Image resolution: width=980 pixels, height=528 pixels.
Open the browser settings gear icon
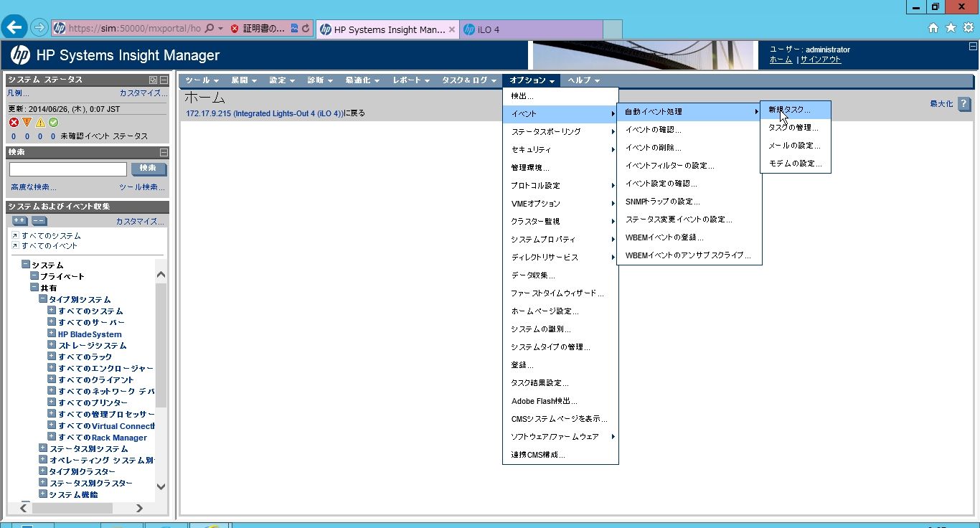(968, 28)
